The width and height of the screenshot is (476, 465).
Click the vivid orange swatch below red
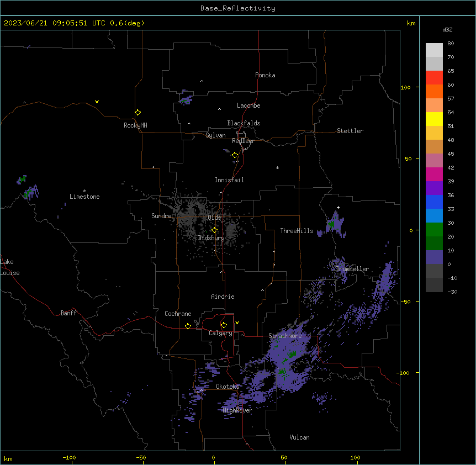point(434,91)
